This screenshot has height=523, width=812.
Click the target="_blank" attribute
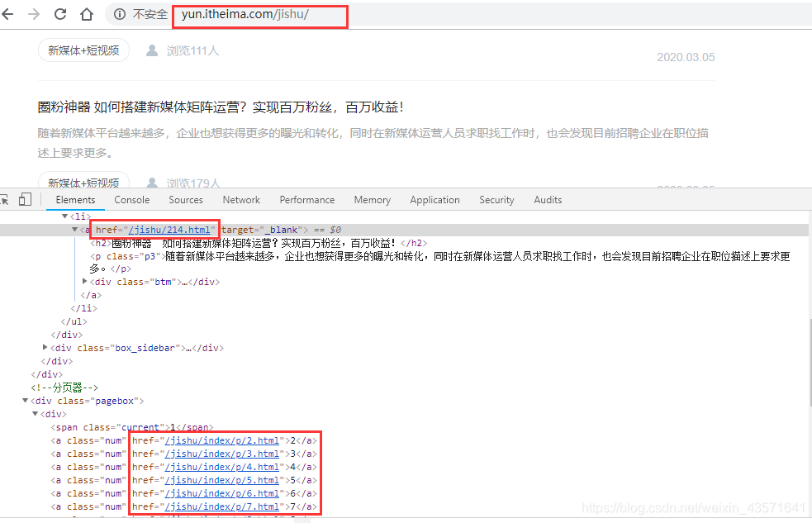[x=262, y=230]
